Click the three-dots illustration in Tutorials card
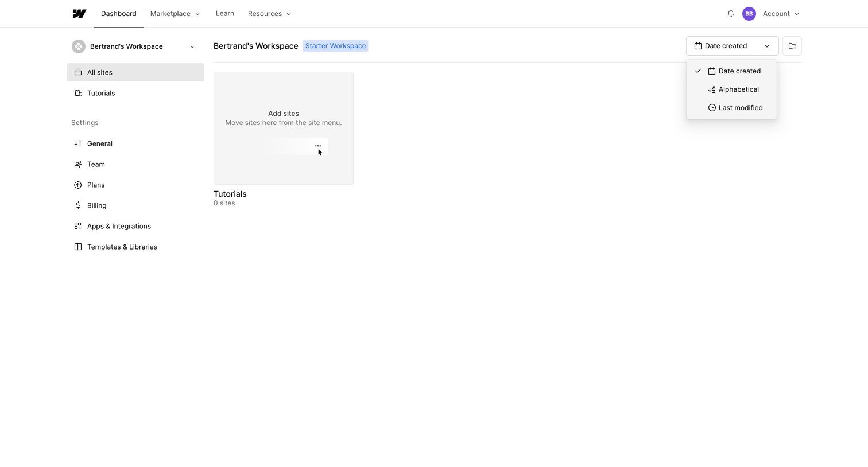The image size is (868, 467). [x=318, y=146]
